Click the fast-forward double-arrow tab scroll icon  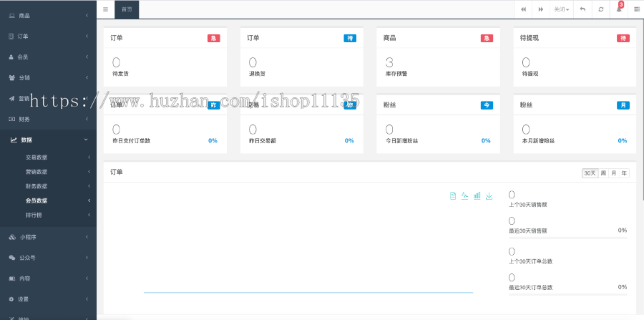pyautogui.click(x=541, y=9)
